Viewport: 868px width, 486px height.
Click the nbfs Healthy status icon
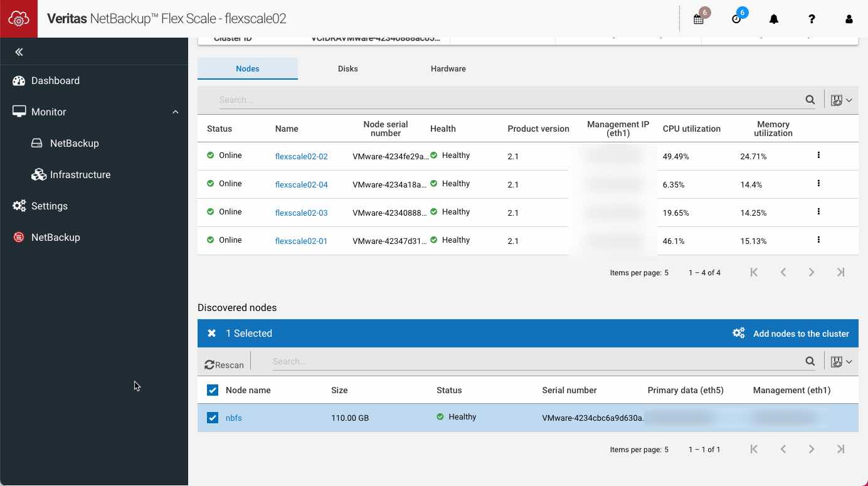click(x=440, y=416)
